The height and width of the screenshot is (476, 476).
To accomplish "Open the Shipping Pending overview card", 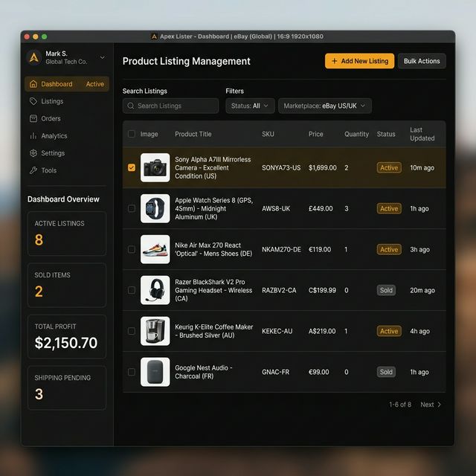I will pyautogui.click(x=67, y=388).
